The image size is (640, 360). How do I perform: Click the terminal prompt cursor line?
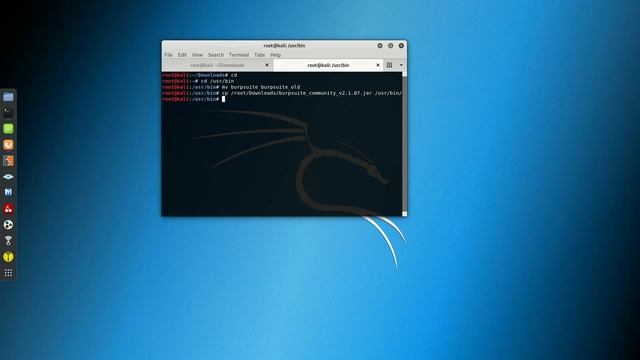(193, 99)
